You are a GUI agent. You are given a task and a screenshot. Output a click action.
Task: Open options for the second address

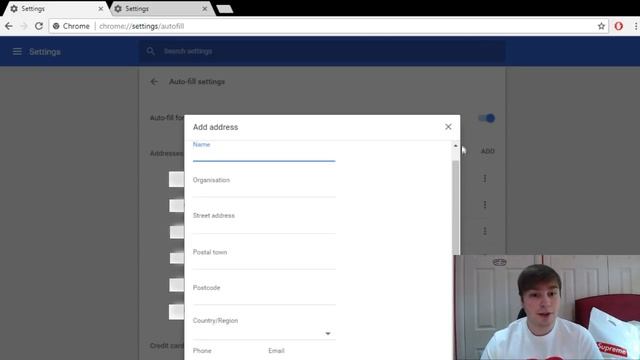[x=485, y=204]
